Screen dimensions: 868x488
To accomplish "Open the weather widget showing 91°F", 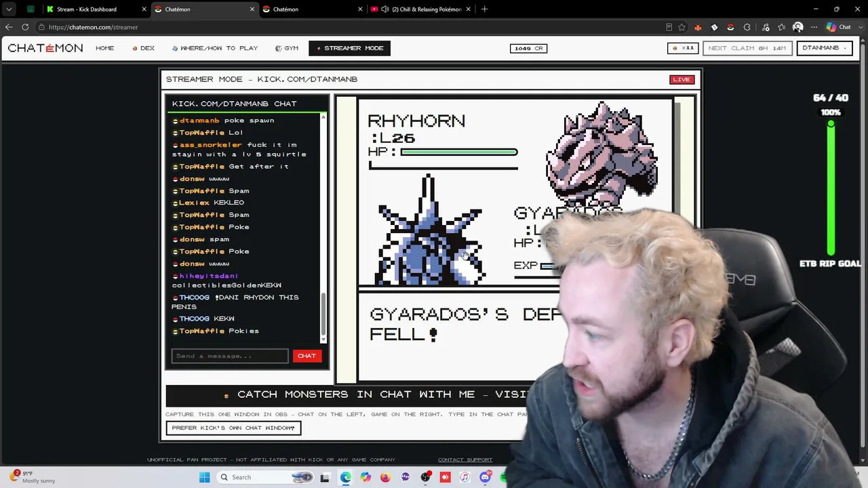I will coord(32,477).
